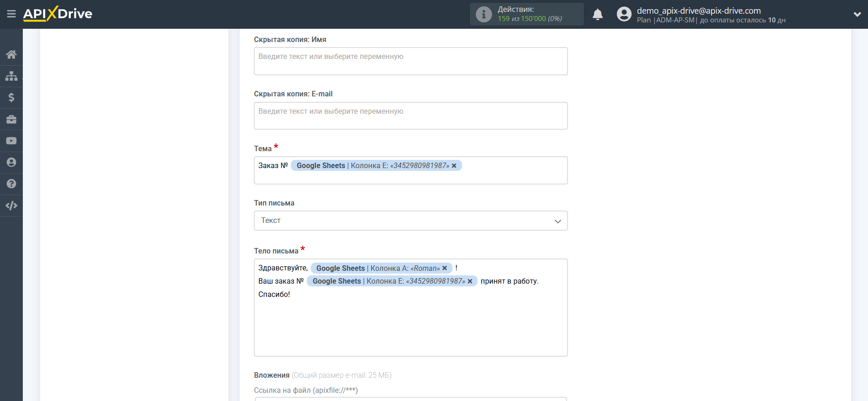The height and width of the screenshot is (401, 868).
Task: Open the notifications bell
Action: (x=598, y=15)
